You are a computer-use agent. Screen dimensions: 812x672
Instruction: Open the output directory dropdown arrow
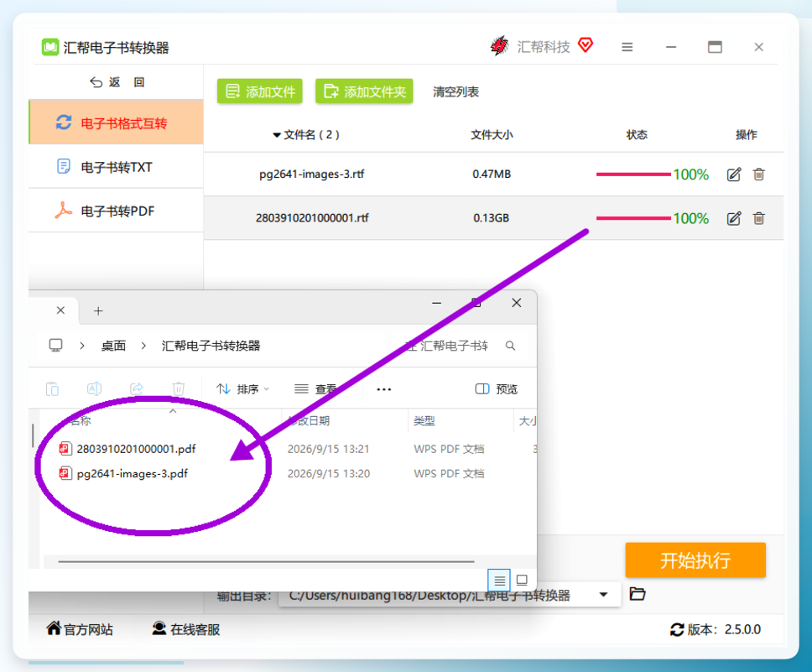[x=603, y=594]
